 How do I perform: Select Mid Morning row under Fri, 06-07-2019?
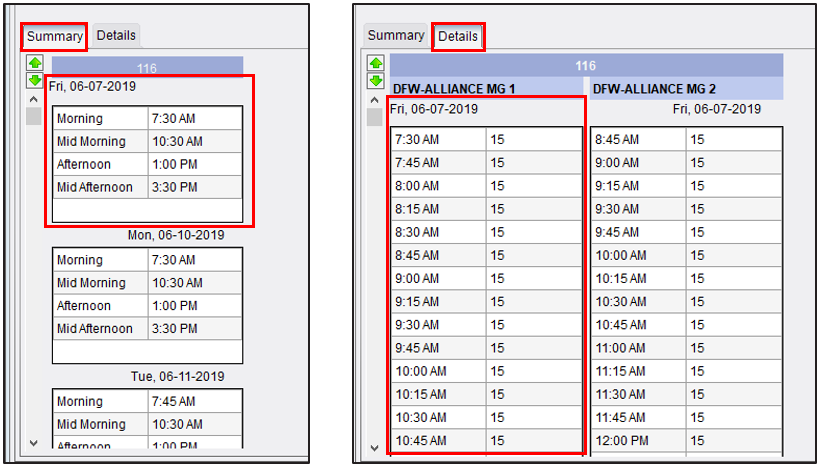[x=147, y=142]
